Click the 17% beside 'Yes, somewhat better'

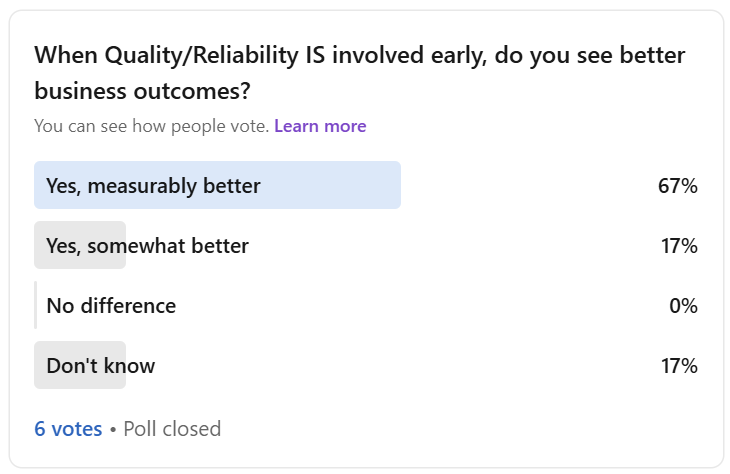pos(678,245)
